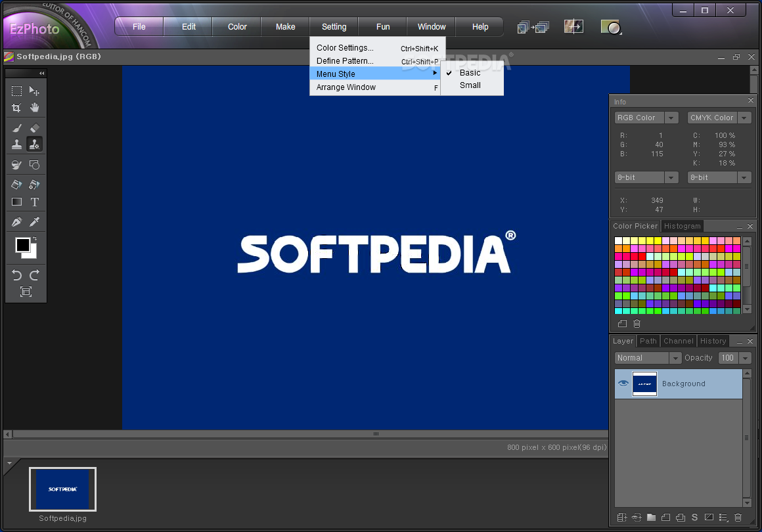Screen dimensions: 762x532
Task: Select the Clone Stamp tool
Action: tap(16, 144)
